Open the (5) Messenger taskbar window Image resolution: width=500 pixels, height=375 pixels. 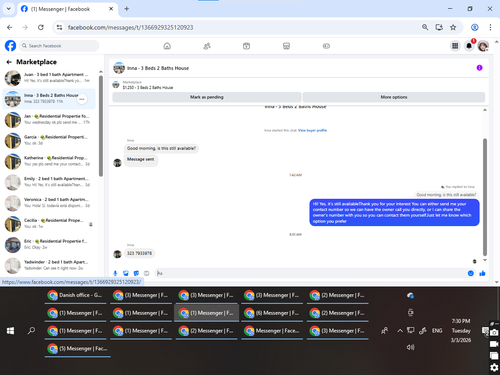pyautogui.click(x=78, y=349)
